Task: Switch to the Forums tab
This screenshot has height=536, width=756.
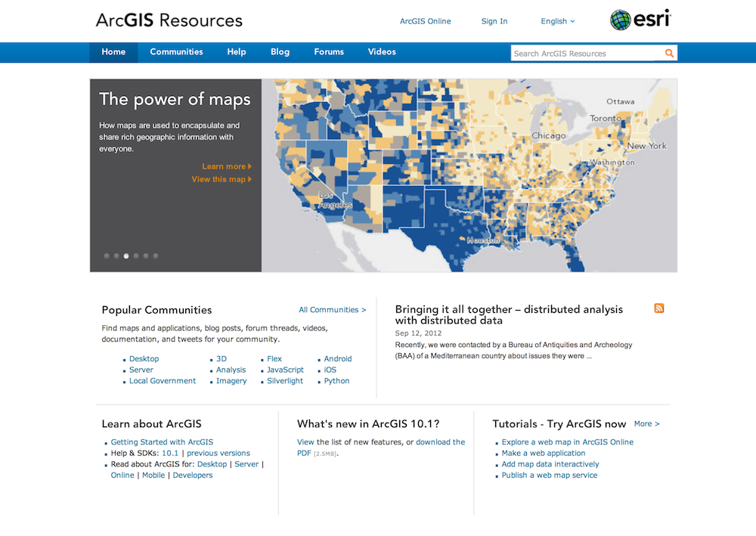Action: [x=329, y=52]
